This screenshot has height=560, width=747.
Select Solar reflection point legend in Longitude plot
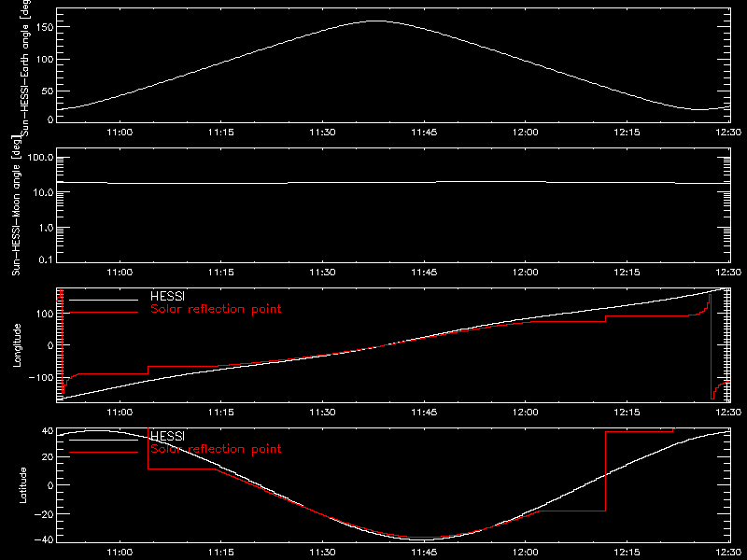(216, 309)
